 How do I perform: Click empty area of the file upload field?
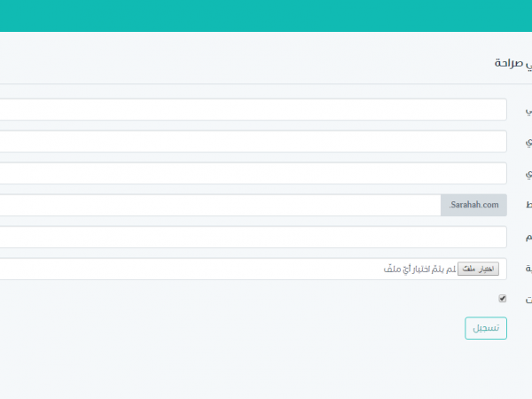click(177, 269)
